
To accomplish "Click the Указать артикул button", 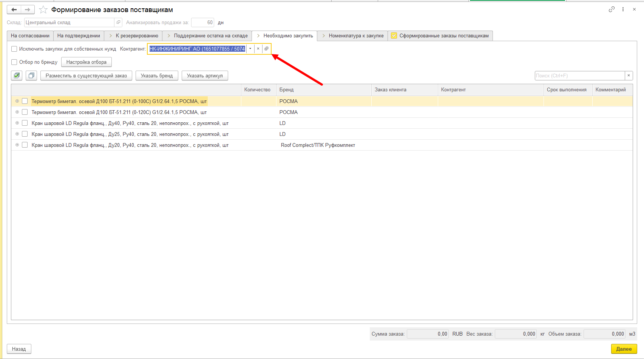I will coord(205,75).
